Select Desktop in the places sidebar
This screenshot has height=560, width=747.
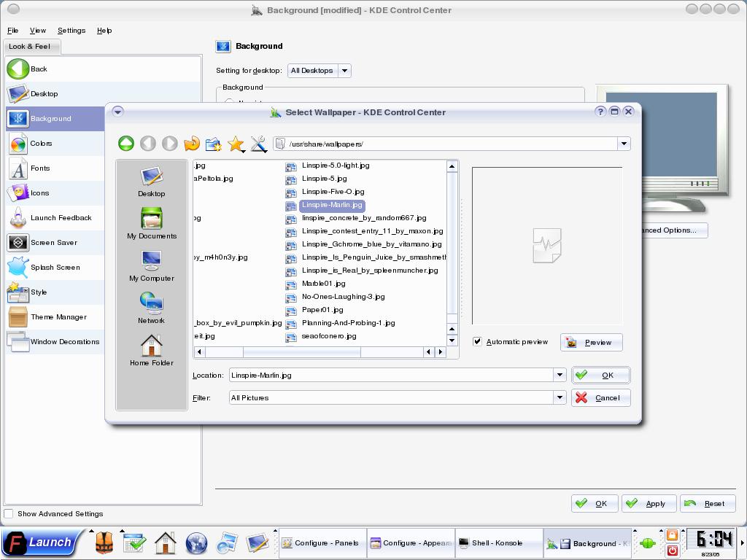pos(152,182)
